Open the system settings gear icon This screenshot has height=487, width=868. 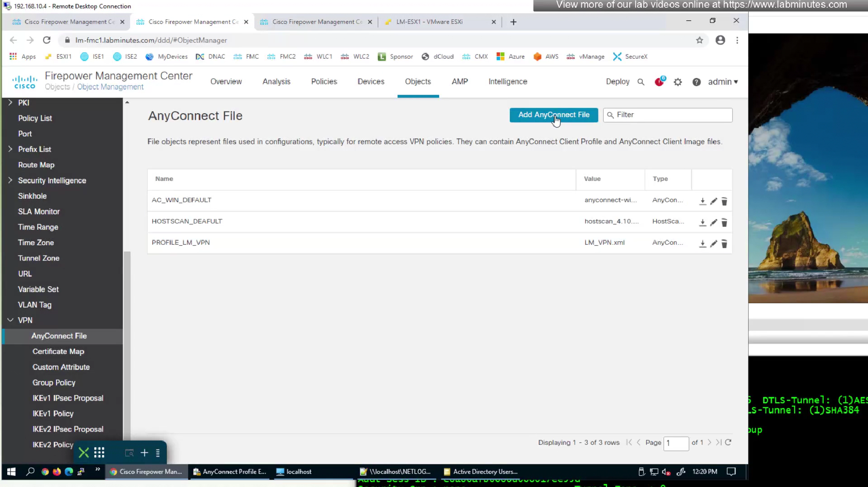point(678,82)
